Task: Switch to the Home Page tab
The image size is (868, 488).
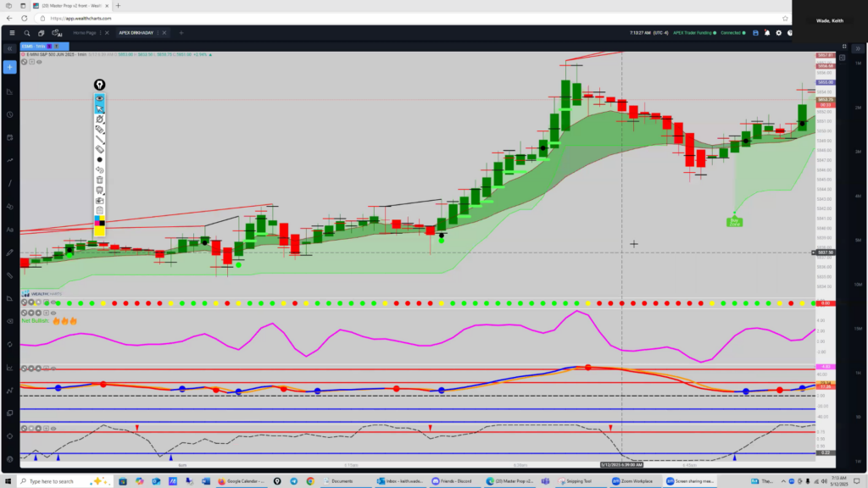Action: 85,33
